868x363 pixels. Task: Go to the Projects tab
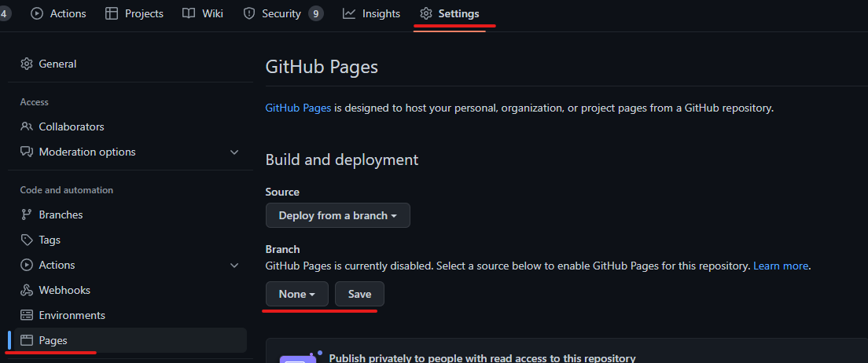pos(134,14)
